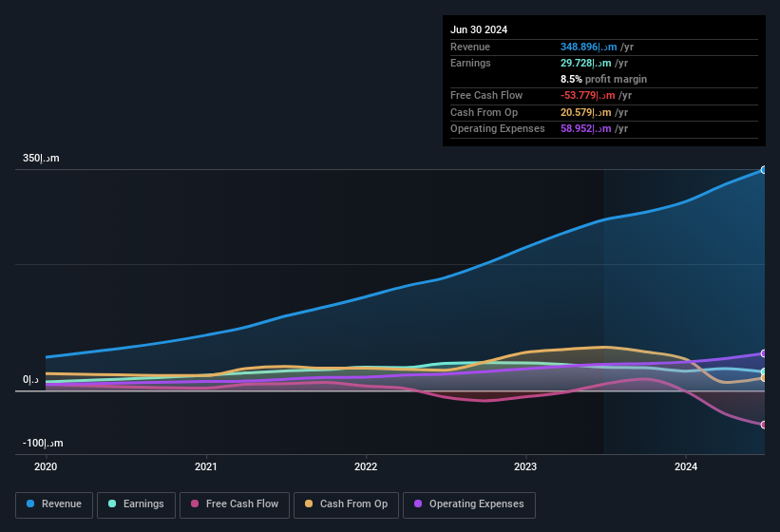The width and height of the screenshot is (780, 532).
Task: Toggle the Operating Expenses legend button
Action: [x=469, y=505]
